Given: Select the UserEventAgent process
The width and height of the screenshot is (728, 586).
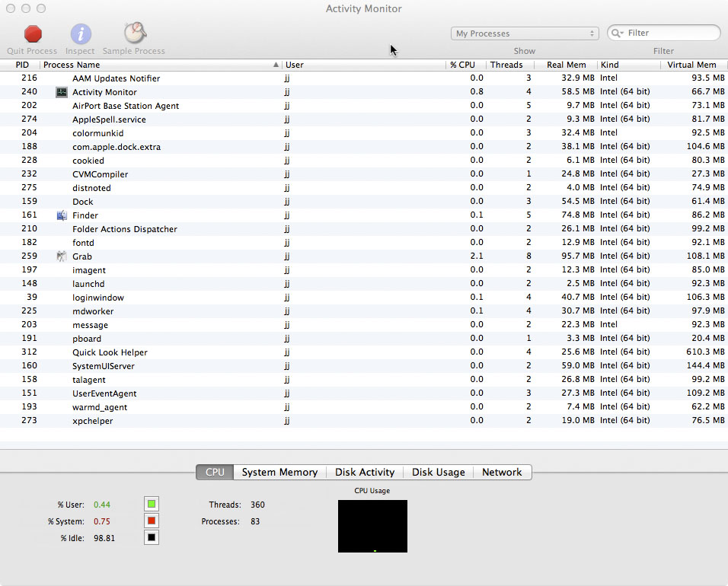Looking at the screenshot, I should pos(364,393).
